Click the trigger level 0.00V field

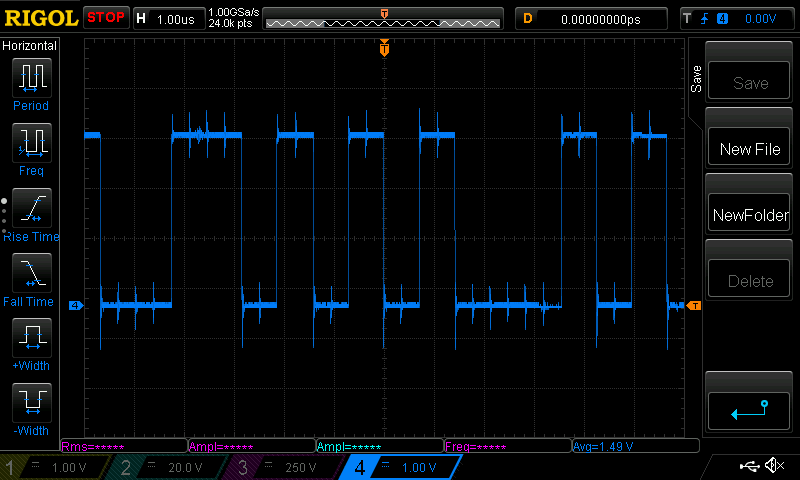coord(760,19)
